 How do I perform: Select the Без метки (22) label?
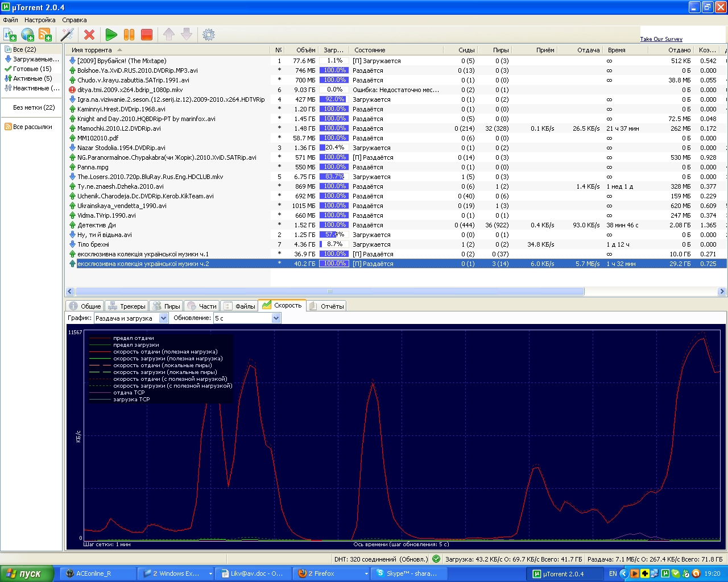tap(34, 107)
